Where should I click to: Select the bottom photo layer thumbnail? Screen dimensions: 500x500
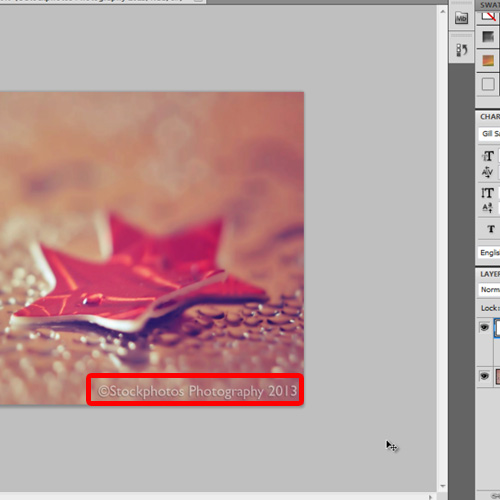[497, 376]
